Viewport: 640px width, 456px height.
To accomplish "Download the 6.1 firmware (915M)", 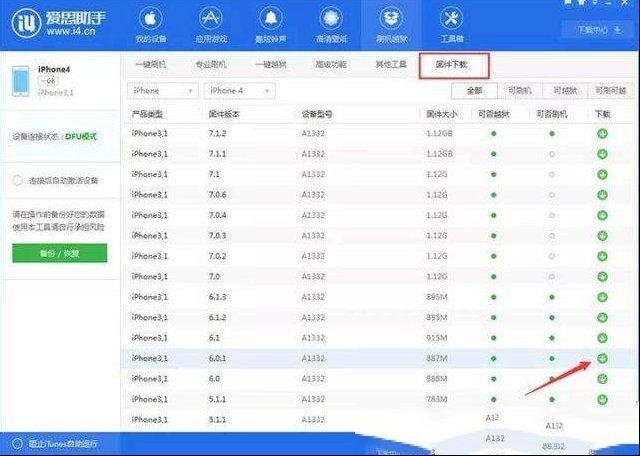I will click(x=602, y=338).
